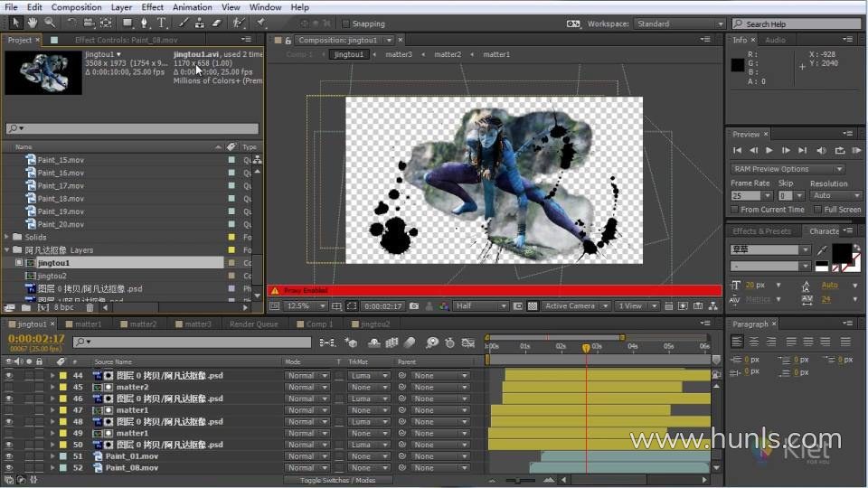The height and width of the screenshot is (488, 868).
Task: Click the Search Help field
Action: tap(797, 23)
